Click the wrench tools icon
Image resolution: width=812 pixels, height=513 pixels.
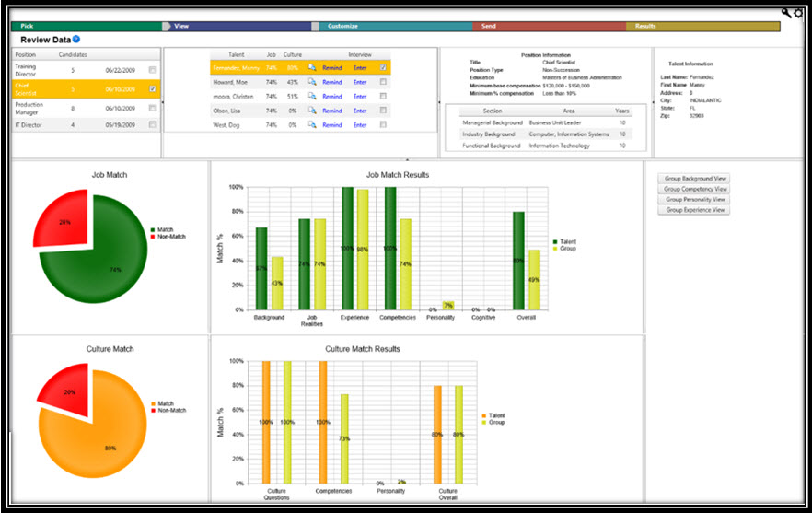click(786, 13)
